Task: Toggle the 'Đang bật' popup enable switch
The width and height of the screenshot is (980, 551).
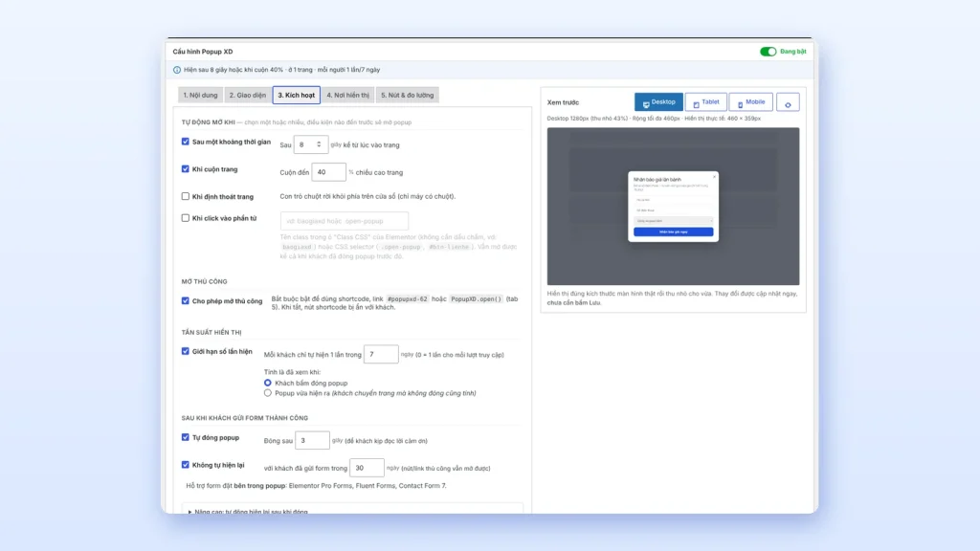Action: pyautogui.click(x=768, y=52)
